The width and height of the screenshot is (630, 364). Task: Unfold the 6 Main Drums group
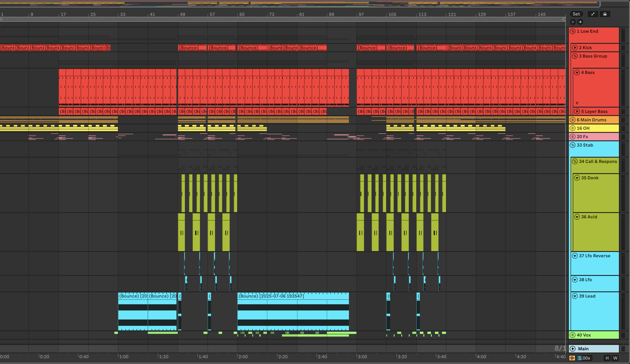573,120
